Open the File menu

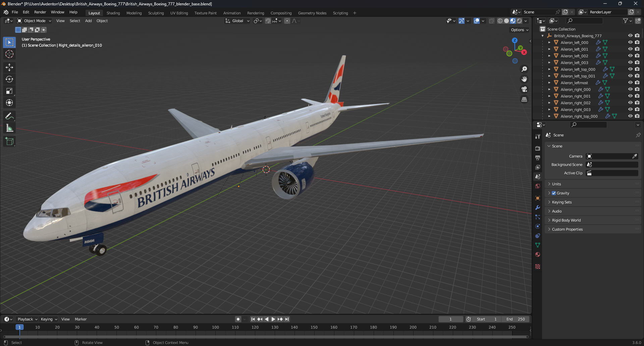(15, 12)
